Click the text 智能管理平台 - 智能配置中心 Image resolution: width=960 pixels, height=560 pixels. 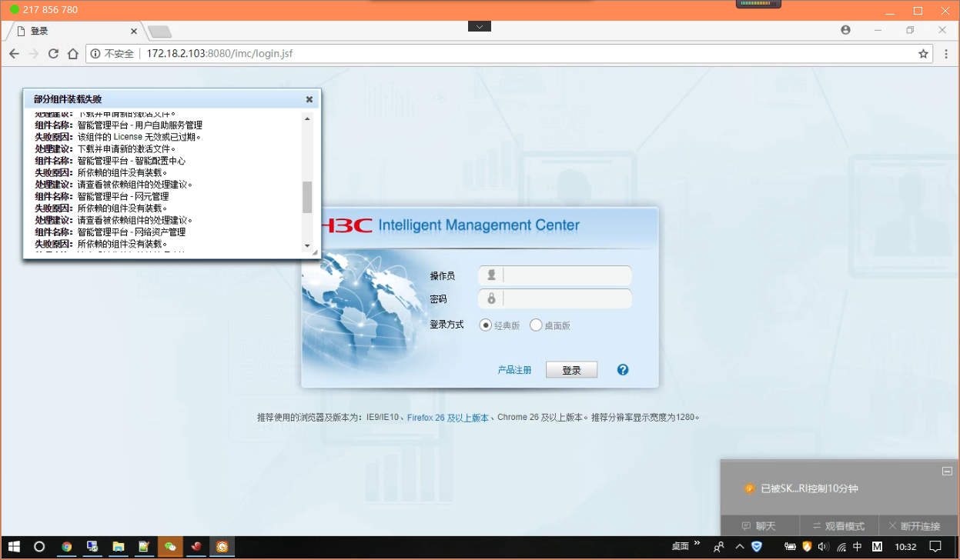pos(132,161)
